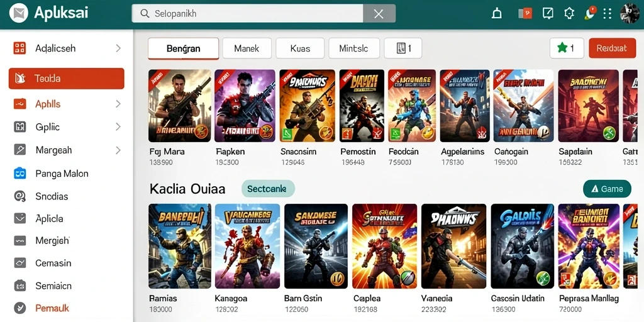The image size is (644, 322).
Task: Click the Pemauk checkmark icon
Action: click(19, 308)
